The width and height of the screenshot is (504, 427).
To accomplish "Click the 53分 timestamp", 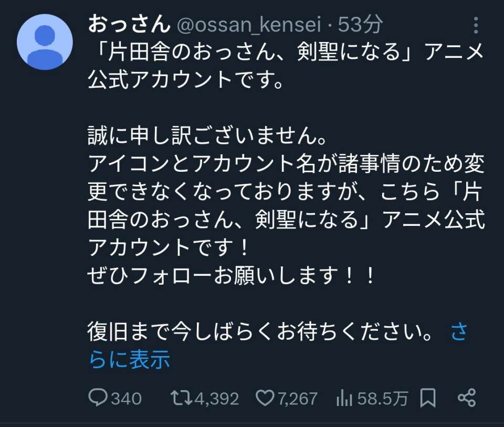I will 360,24.
